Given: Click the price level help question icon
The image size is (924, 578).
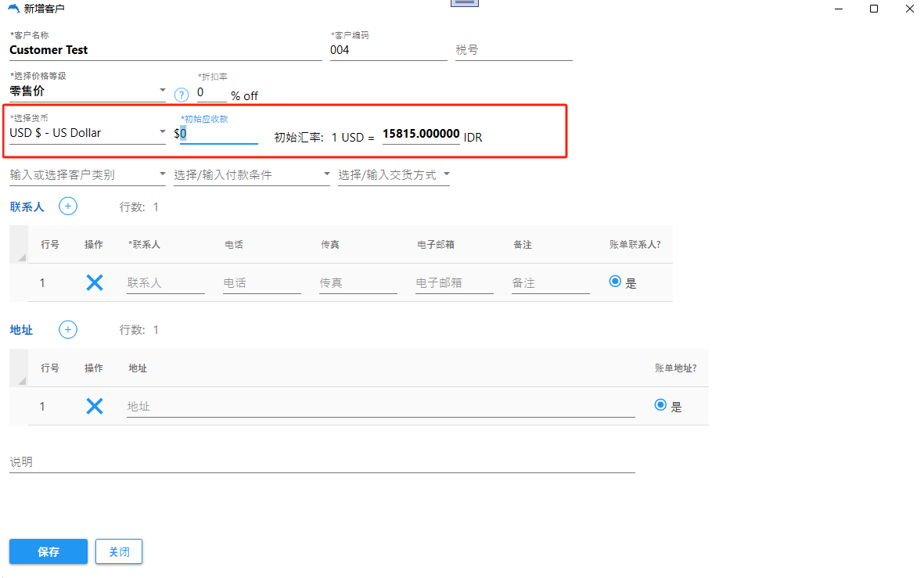Looking at the screenshot, I should [182, 95].
